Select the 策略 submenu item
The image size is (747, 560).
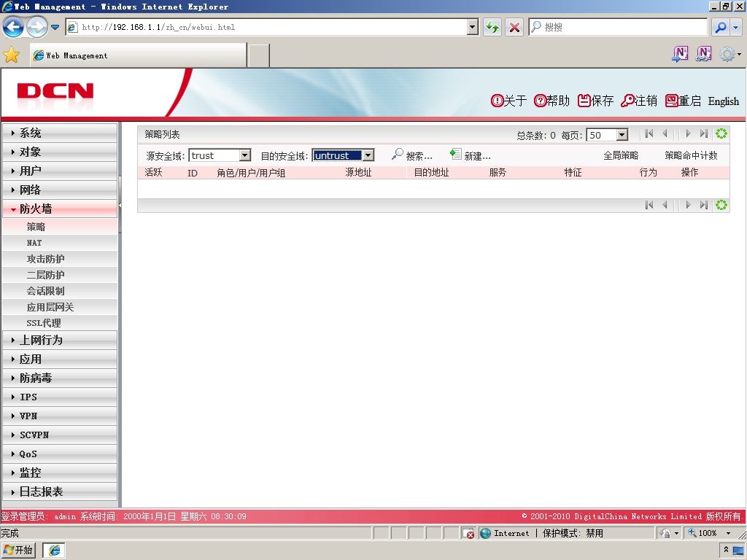pos(60,227)
